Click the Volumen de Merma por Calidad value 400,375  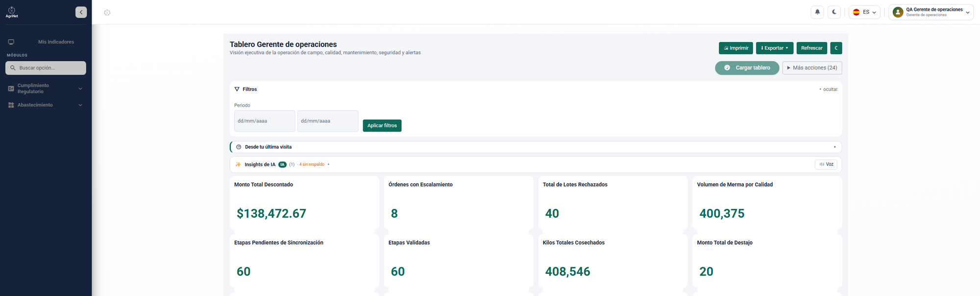pos(722,214)
